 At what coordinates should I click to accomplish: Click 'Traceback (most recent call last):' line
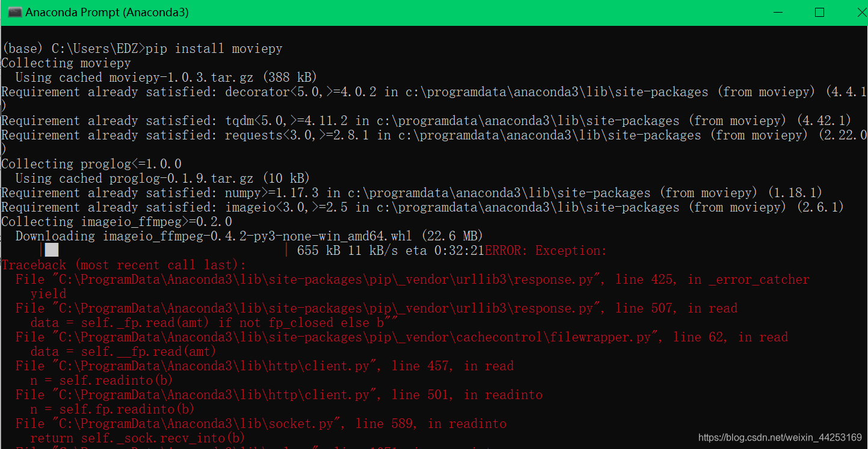tap(124, 265)
